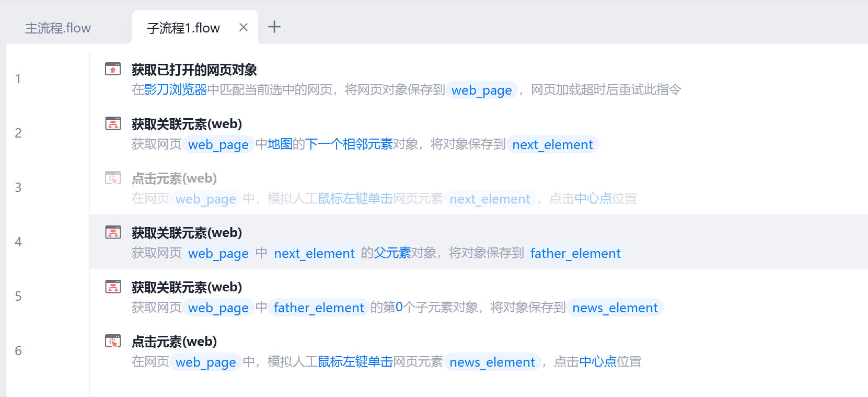This screenshot has width=868, height=397.
Task: Click the 父元素 link in step 4
Action: 392,253
